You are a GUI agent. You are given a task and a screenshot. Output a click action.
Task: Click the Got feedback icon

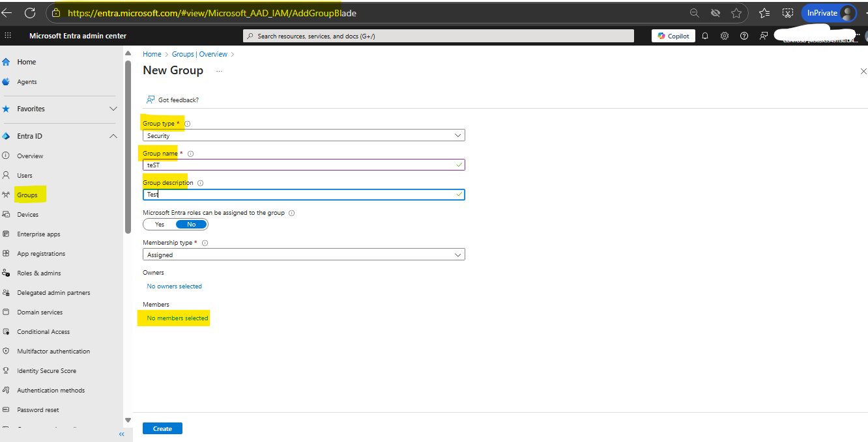tap(151, 100)
